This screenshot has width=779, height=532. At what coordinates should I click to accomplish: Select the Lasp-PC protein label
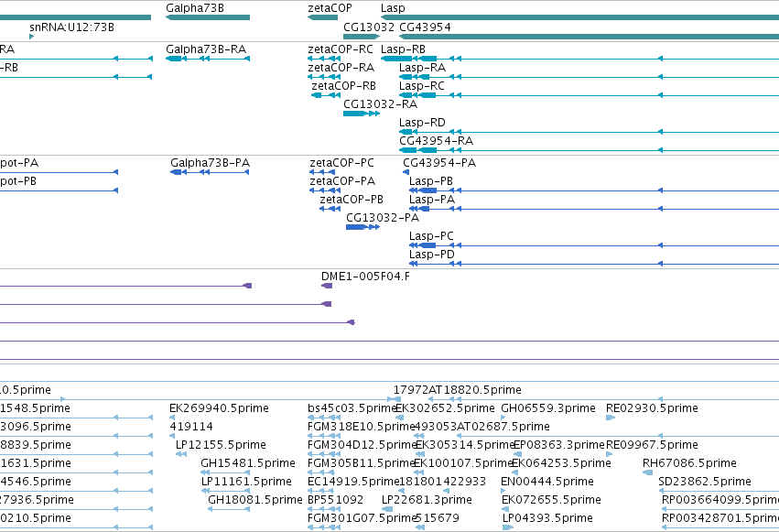(431, 236)
